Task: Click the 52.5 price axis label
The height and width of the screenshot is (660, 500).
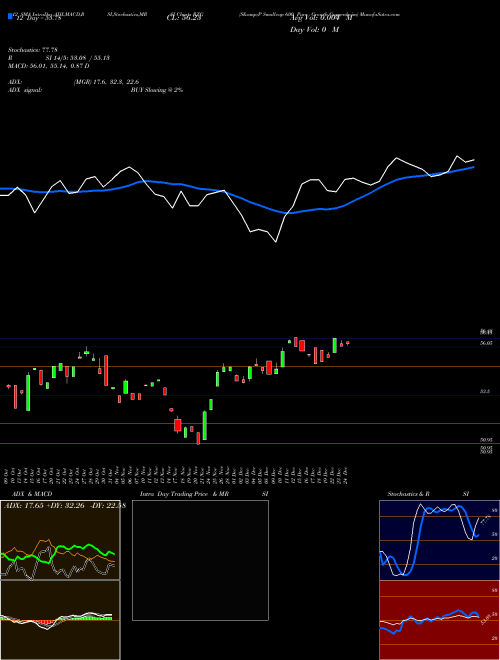Action: 485,391
